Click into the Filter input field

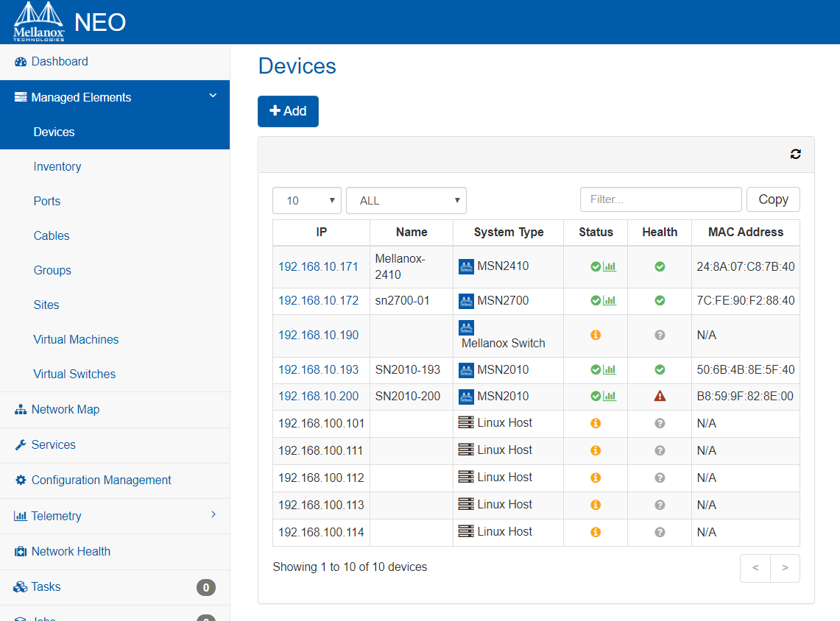[x=660, y=199]
